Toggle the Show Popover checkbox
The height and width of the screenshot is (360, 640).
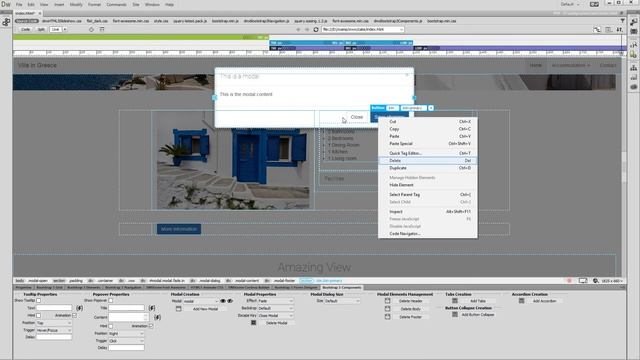pos(110,300)
